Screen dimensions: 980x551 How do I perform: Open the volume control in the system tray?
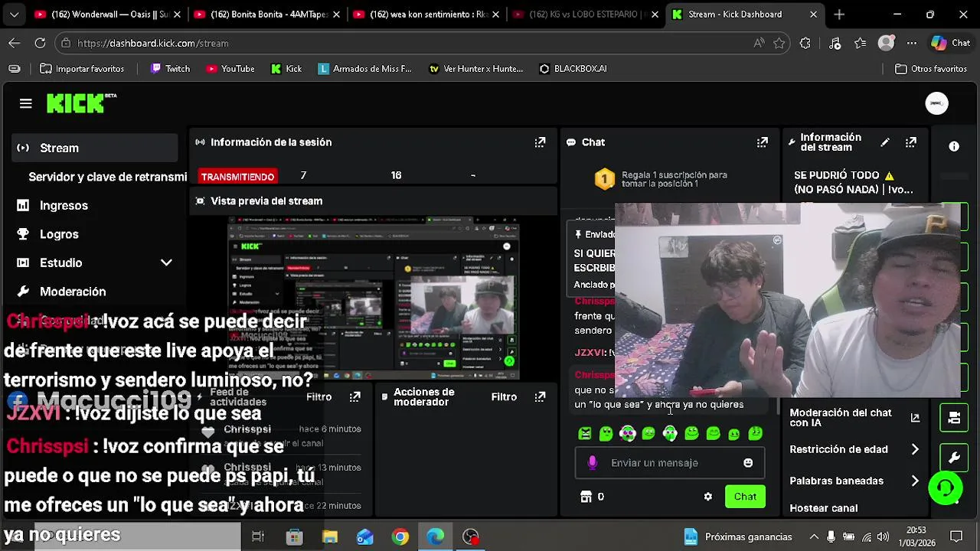tap(883, 537)
